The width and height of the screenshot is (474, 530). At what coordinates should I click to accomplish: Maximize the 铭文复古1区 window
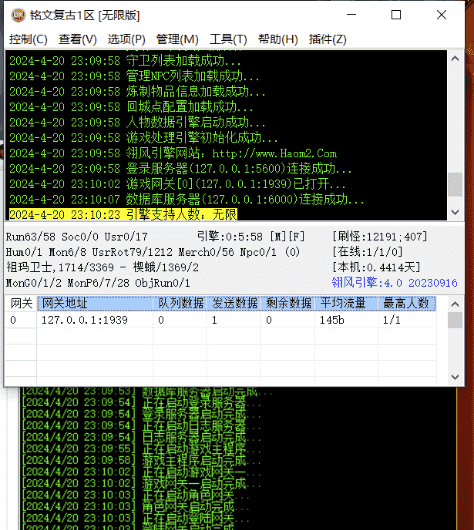(x=396, y=15)
